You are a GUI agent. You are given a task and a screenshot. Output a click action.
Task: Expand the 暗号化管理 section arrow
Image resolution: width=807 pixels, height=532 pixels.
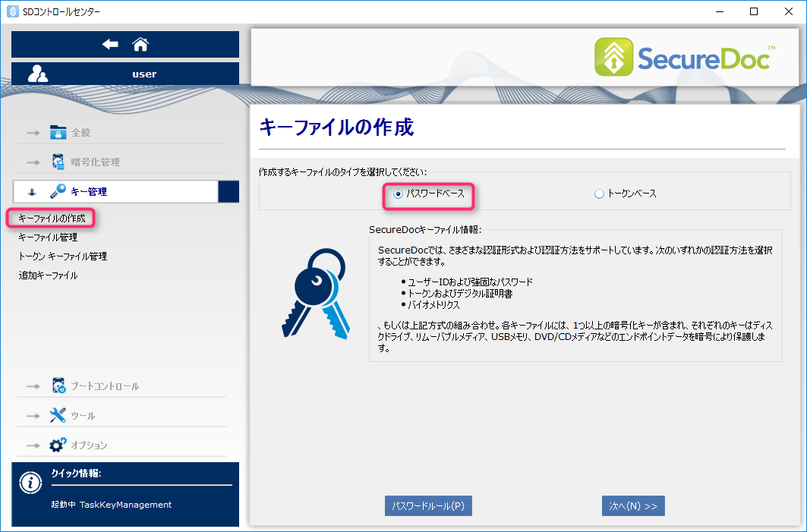click(33, 162)
